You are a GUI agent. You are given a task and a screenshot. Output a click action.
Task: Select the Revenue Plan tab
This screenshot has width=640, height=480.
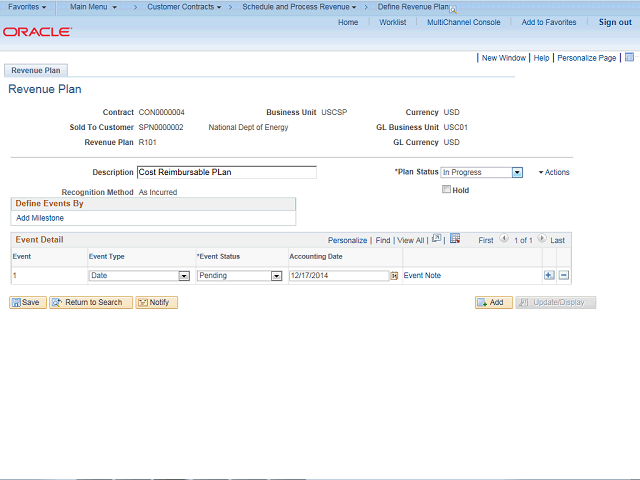coord(36,70)
